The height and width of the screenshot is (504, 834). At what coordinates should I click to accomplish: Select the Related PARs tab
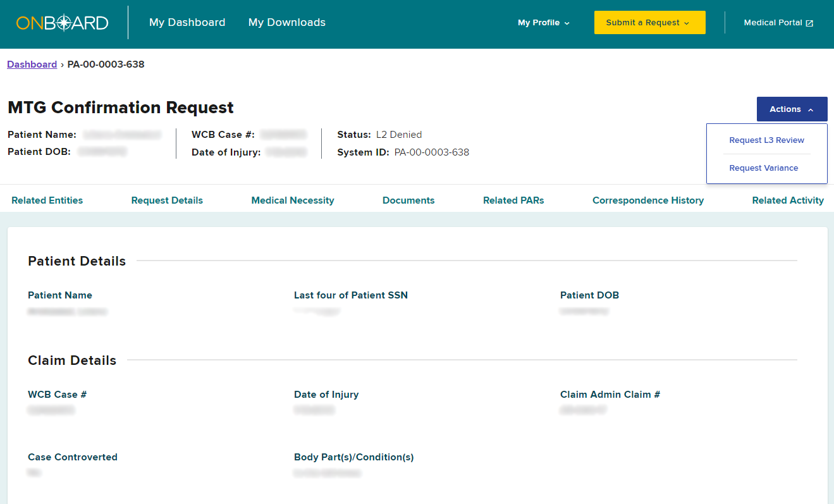coord(513,200)
